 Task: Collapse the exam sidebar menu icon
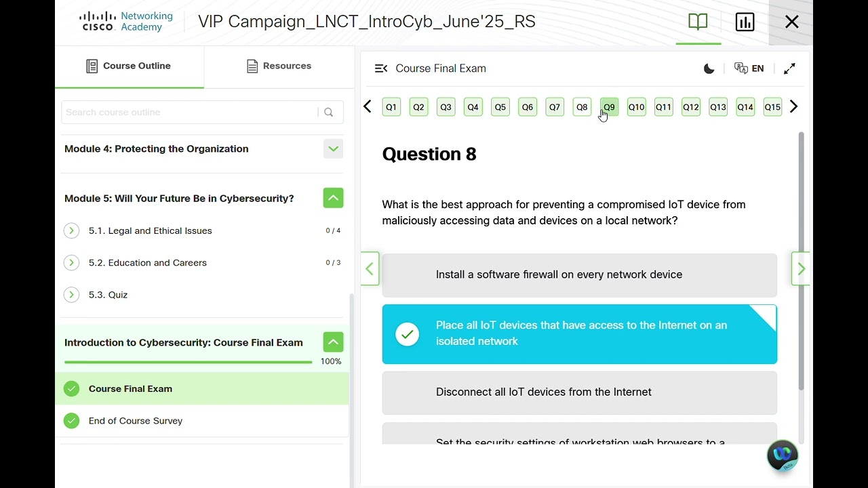[x=381, y=68]
